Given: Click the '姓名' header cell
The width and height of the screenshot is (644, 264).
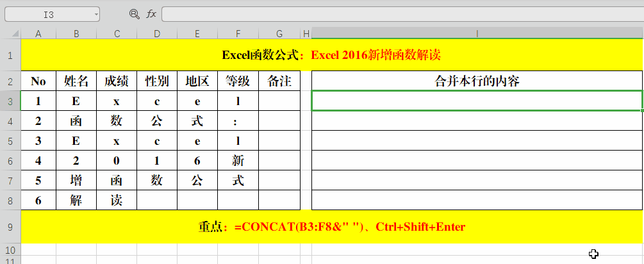Looking at the screenshot, I should coord(76,81).
